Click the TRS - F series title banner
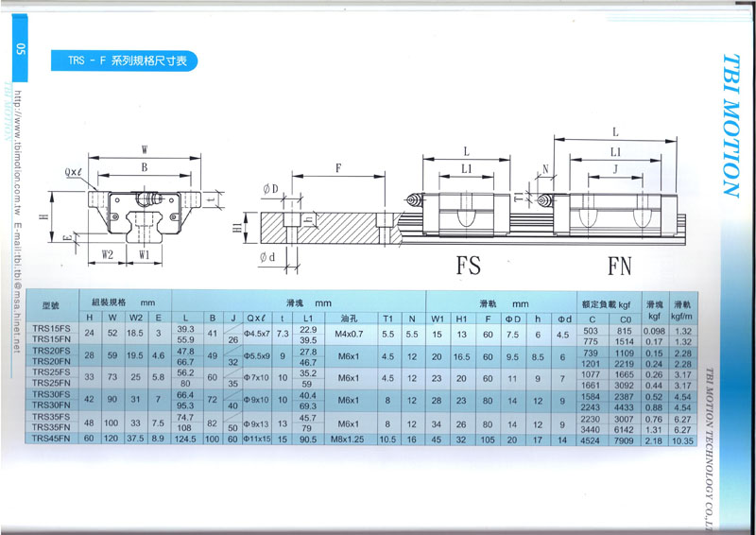Viewport: 756px width, 535px height. click(x=125, y=60)
